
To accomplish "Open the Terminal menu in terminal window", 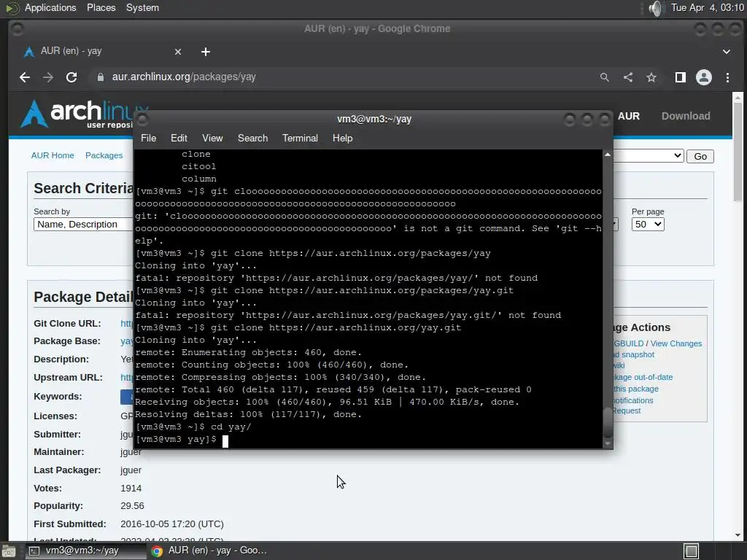I will click(300, 138).
